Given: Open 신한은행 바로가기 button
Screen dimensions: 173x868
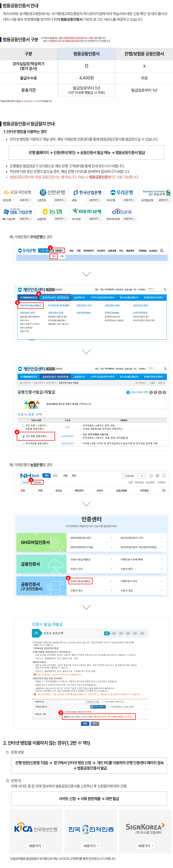Looking at the screenshot, I should [x=60, y=200].
